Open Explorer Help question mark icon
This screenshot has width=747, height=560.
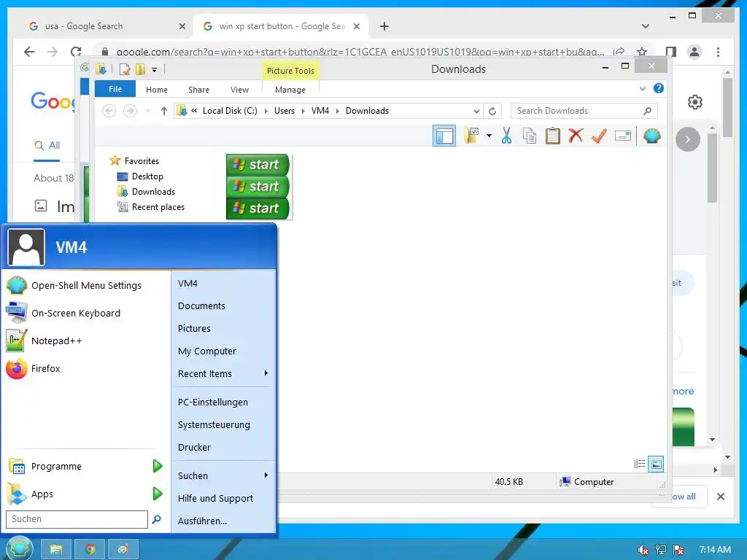click(x=659, y=88)
